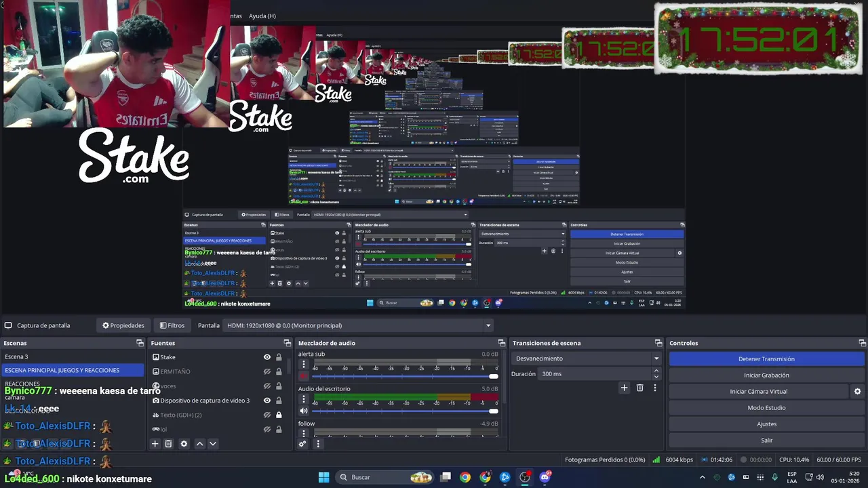Select Escena 3 in scenes list

point(72,357)
